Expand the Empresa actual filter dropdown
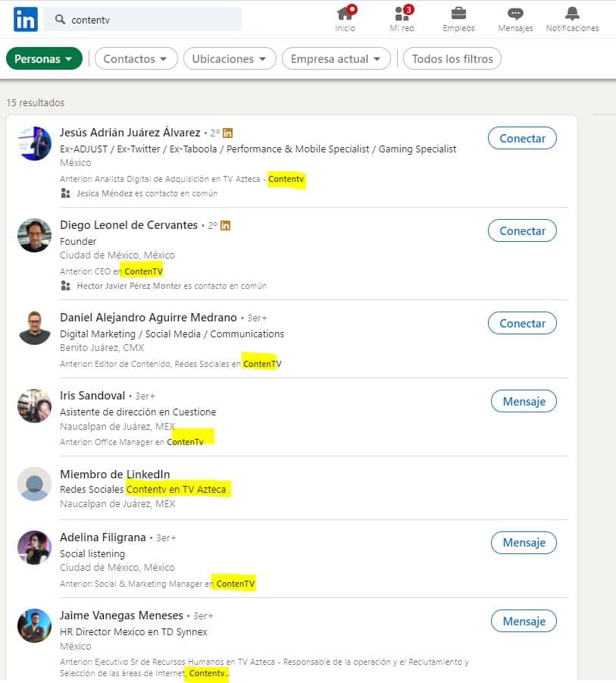 click(x=336, y=58)
